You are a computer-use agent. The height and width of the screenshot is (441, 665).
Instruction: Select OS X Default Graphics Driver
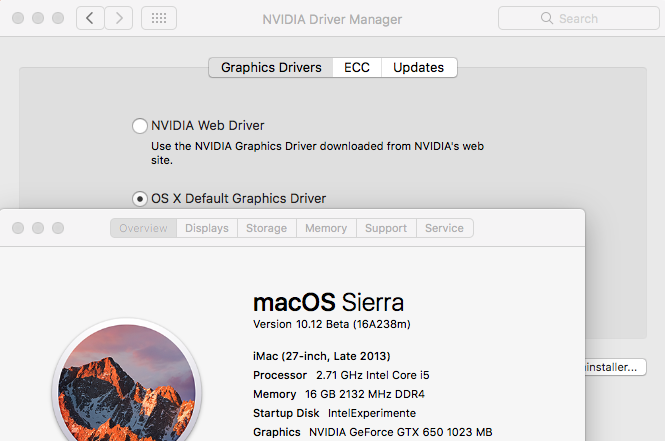(140, 198)
